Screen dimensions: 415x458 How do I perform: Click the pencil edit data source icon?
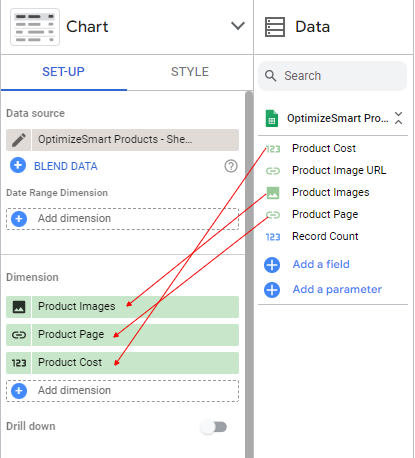[x=19, y=140]
